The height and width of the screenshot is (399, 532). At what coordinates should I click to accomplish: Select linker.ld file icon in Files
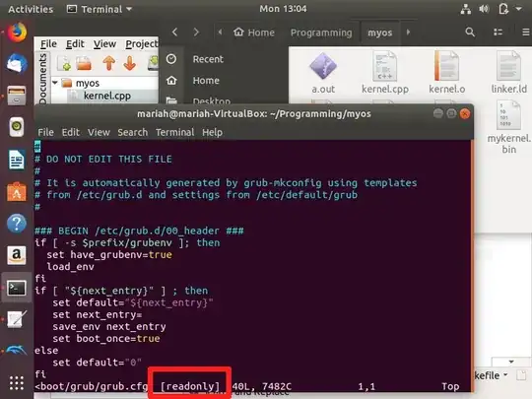pos(508,73)
